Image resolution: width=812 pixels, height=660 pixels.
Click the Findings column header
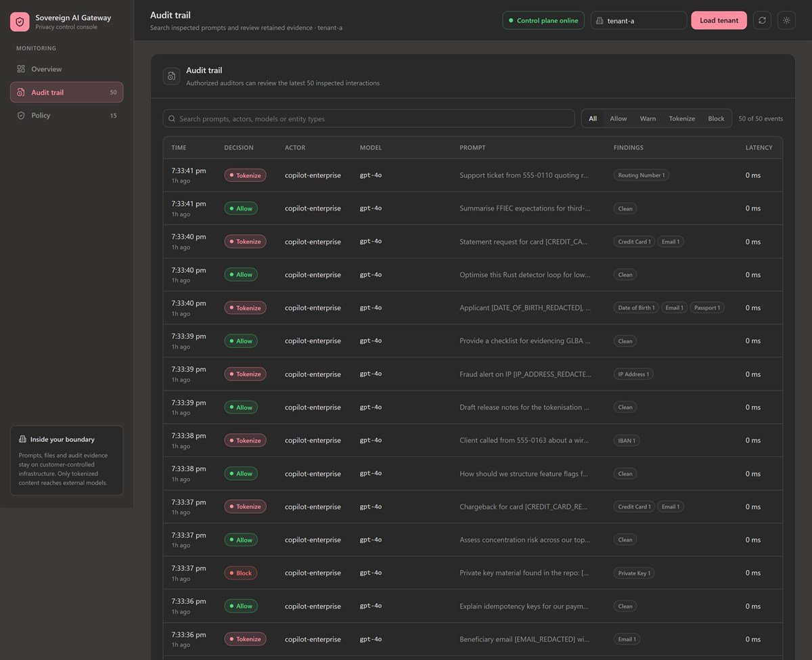[629, 148]
